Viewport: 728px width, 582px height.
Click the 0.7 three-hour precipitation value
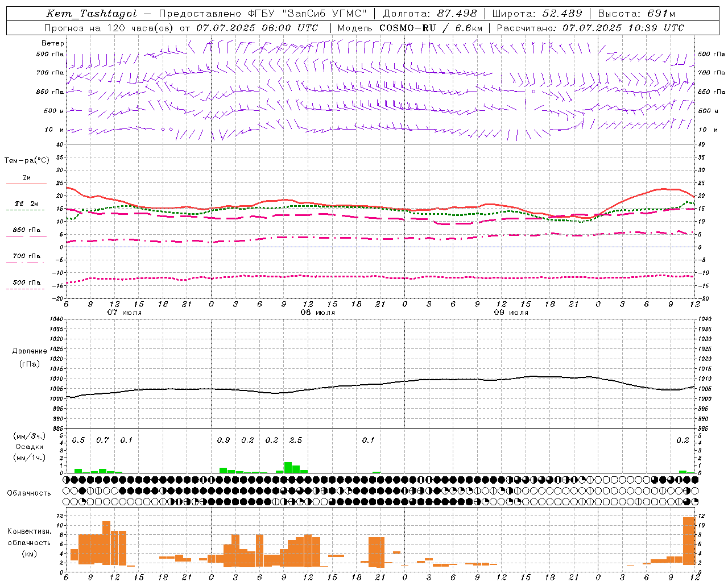[x=102, y=440]
